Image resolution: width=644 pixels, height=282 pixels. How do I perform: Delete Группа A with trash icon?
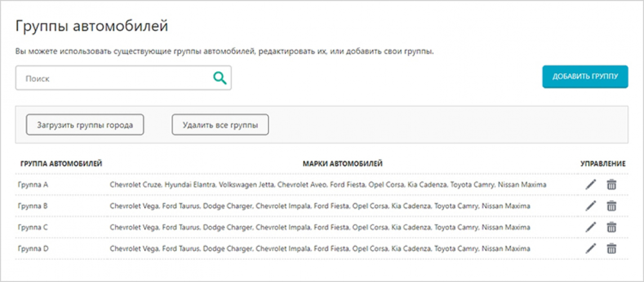click(612, 184)
